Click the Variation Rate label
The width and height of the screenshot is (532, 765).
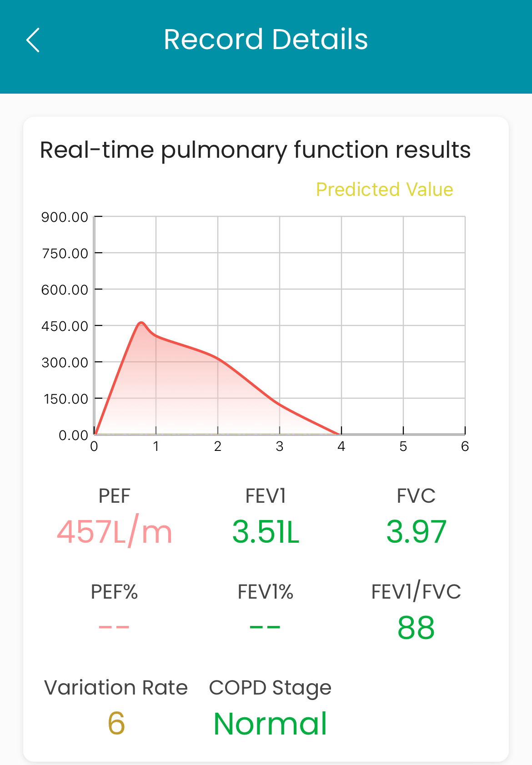click(116, 688)
